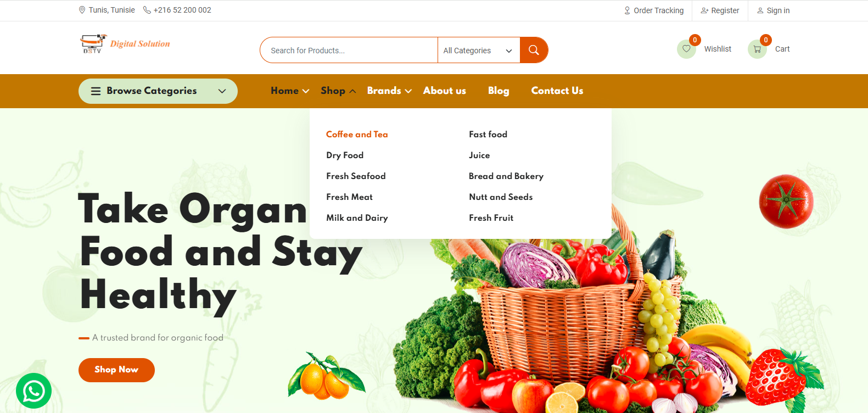The width and height of the screenshot is (868, 413).
Task: Expand the Brands menu chevron
Action: (x=408, y=91)
